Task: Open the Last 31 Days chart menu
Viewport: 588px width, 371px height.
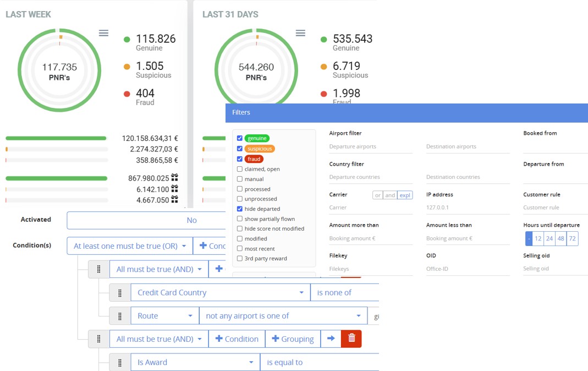Action: tap(300, 33)
